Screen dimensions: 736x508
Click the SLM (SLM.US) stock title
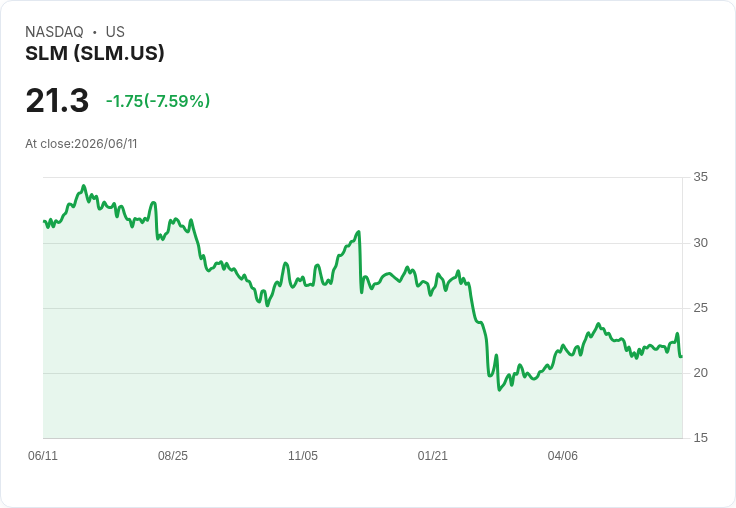coord(95,53)
